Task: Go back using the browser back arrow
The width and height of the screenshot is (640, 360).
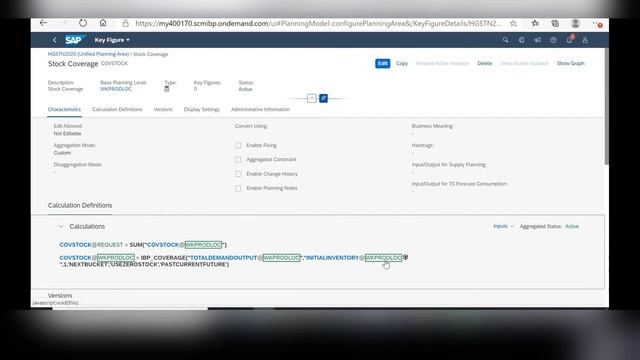Action: [x=43, y=23]
